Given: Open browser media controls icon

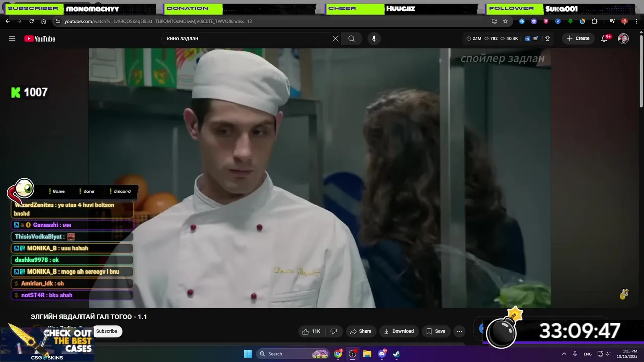Looking at the screenshot, I should (x=612, y=21).
